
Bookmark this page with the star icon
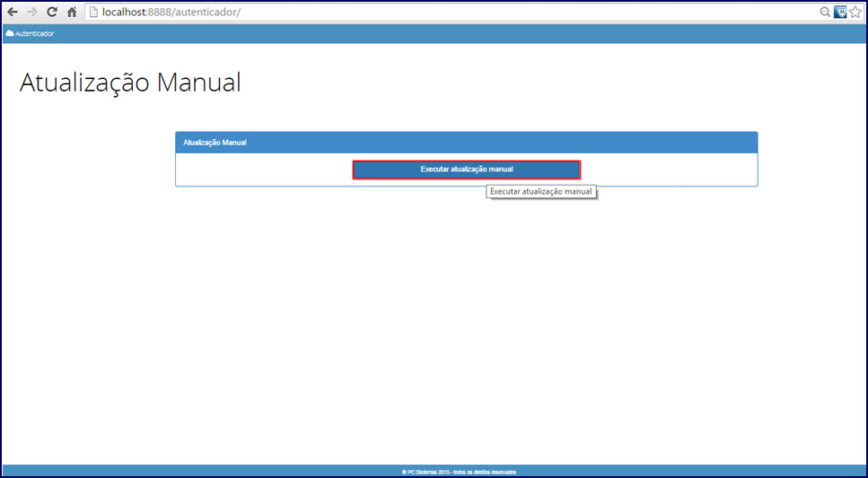coord(855,13)
